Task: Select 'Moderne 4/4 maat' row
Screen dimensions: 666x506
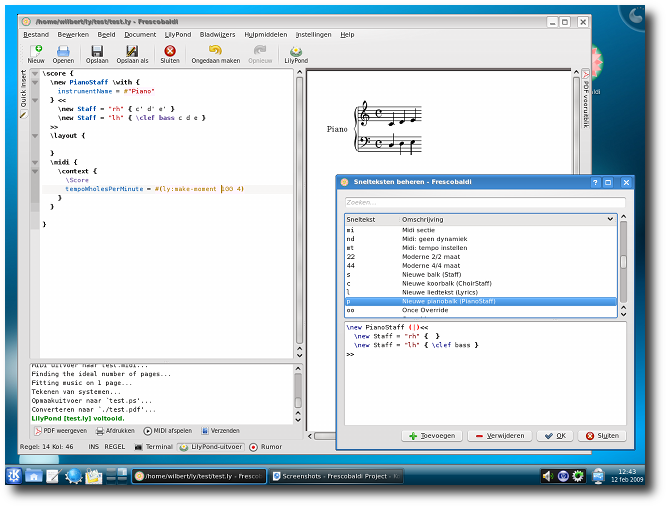Action: point(481,266)
